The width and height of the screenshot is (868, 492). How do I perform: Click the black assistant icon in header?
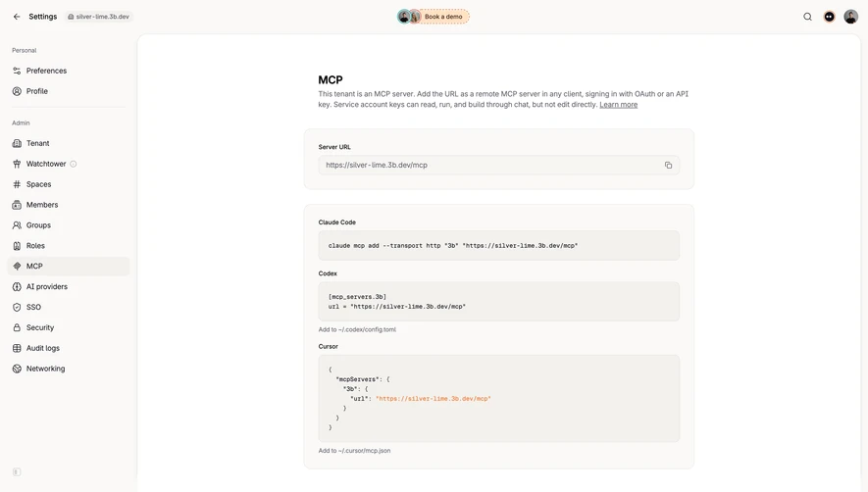coord(829,17)
